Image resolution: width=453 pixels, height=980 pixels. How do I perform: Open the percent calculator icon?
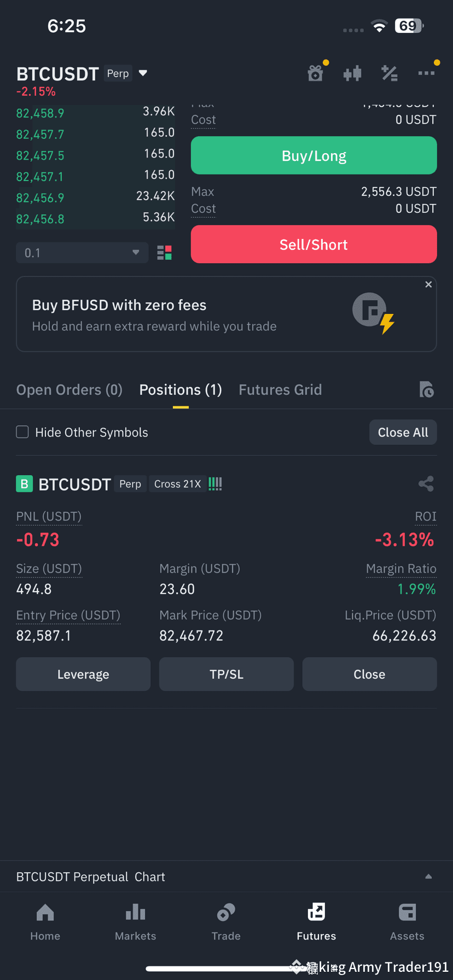[x=390, y=73]
